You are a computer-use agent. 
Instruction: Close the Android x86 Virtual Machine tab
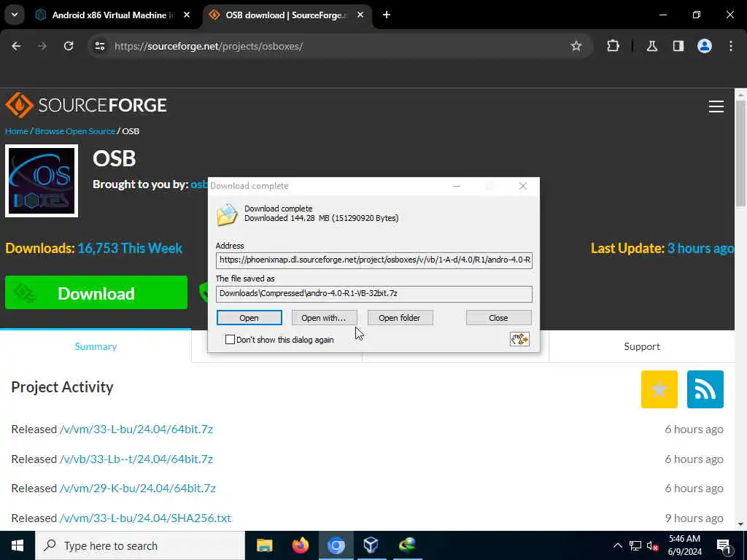pos(187,15)
